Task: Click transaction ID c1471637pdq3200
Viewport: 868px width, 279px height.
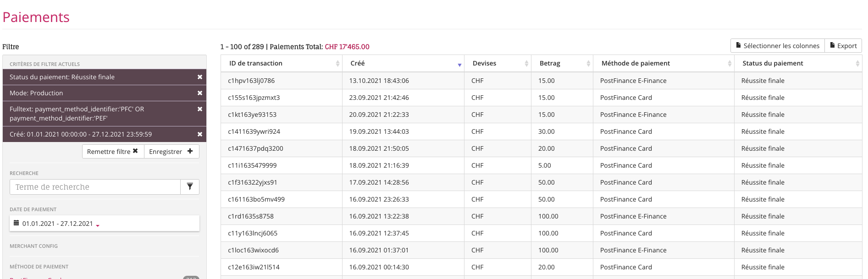Action: click(x=255, y=148)
